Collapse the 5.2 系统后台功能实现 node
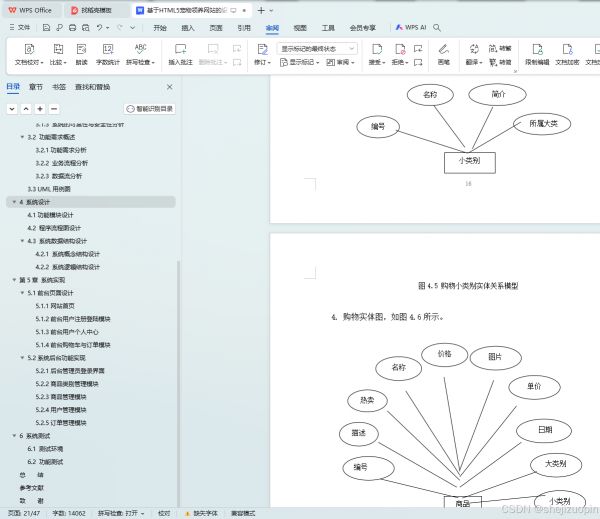Screen dimensions: 600x519 pyautogui.click(x=22, y=357)
